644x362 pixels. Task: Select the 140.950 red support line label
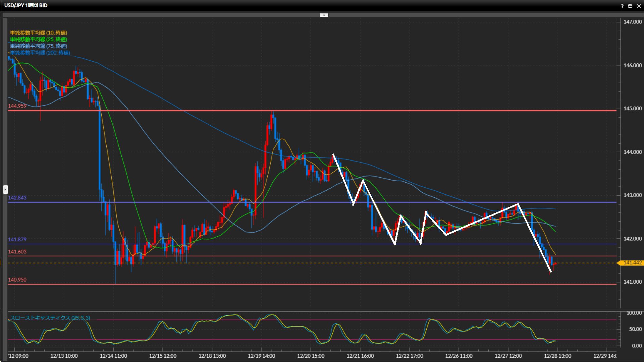tap(17, 280)
